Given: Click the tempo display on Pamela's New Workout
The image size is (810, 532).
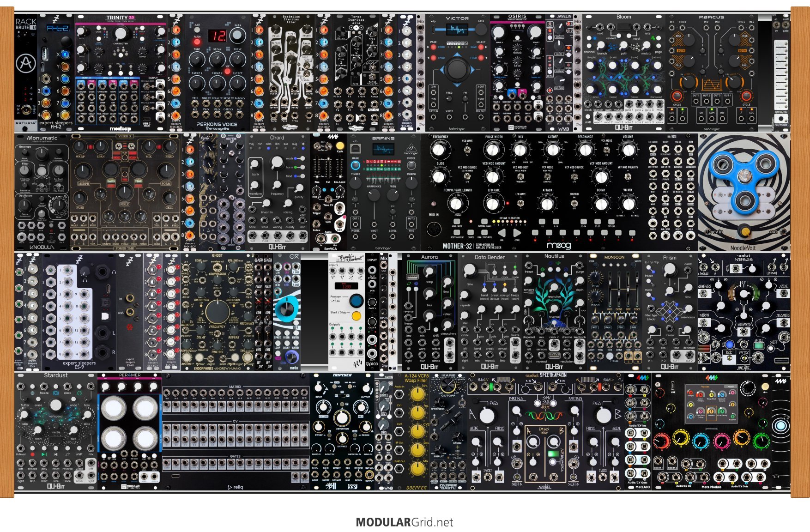Looking at the screenshot, I should click(346, 286).
